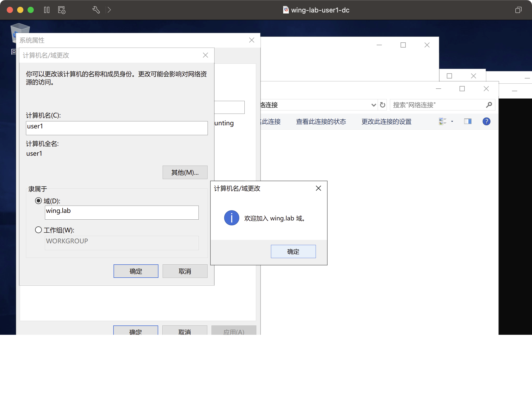This screenshot has width=532, height=419.
Task: Select the Domain radio button
Action: point(38,201)
